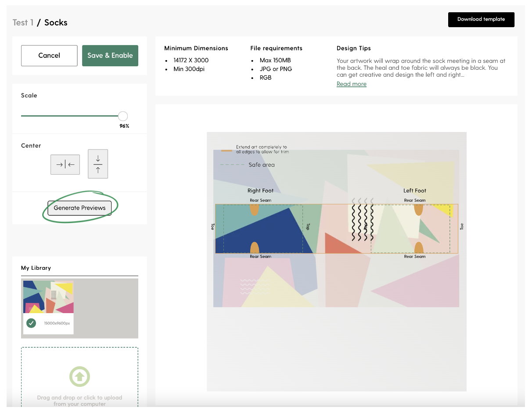
Task: Click the File requirements heading
Action: (277, 48)
